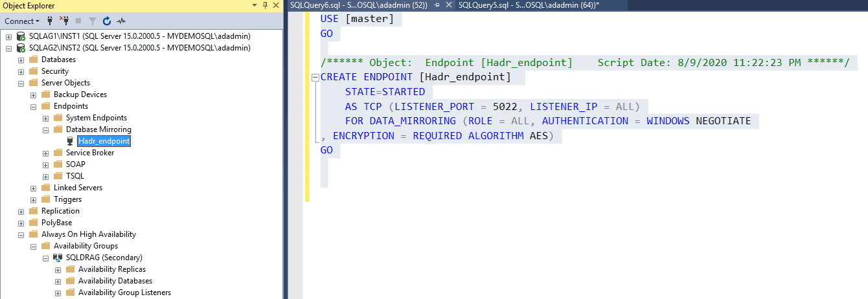The width and height of the screenshot is (868, 299).
Task: Collapse the Availability Groups folder
Action: 33,246
